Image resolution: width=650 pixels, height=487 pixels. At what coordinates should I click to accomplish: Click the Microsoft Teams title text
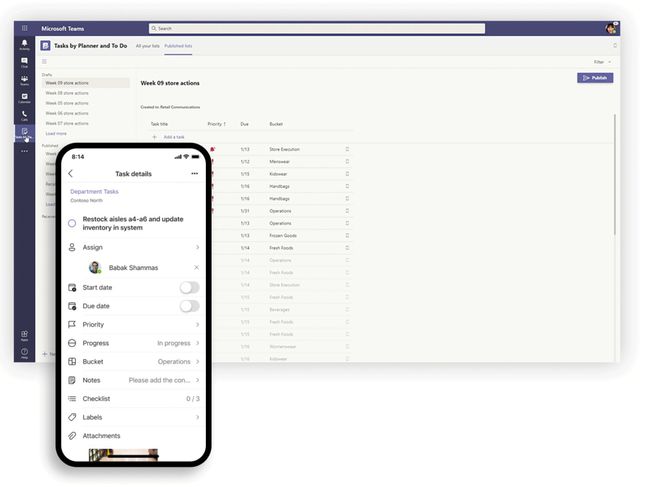click(x=63, y=29)
